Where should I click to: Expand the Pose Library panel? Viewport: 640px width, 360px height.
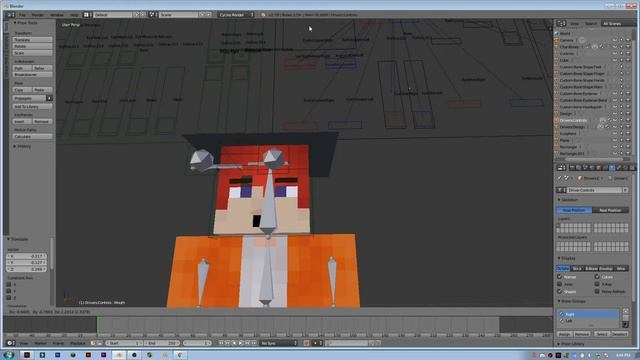point(559,344)
